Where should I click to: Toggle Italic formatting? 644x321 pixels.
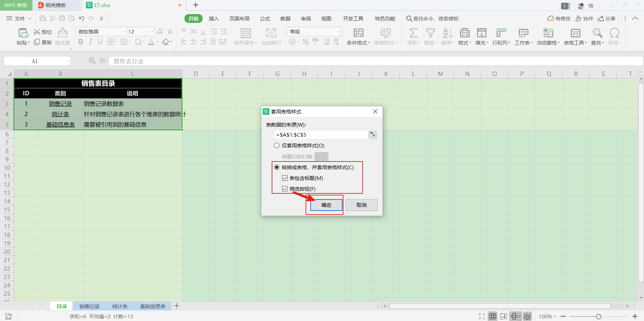90,42
